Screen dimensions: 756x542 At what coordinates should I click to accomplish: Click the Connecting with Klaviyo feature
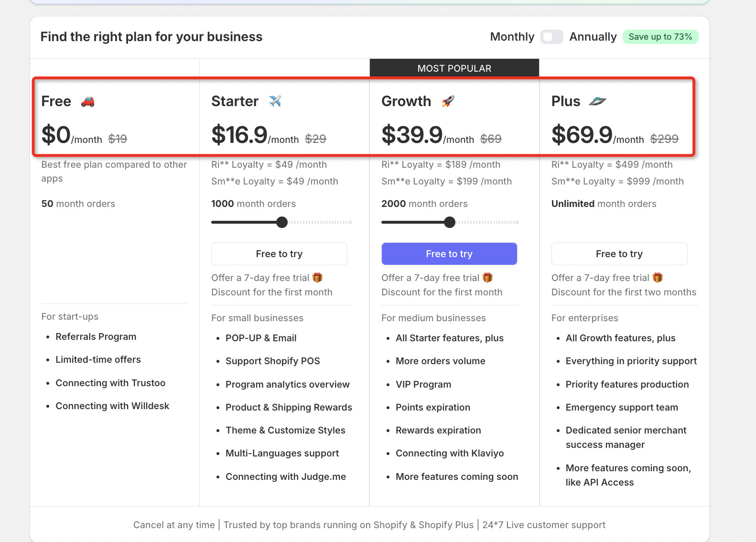coord(450,453)
